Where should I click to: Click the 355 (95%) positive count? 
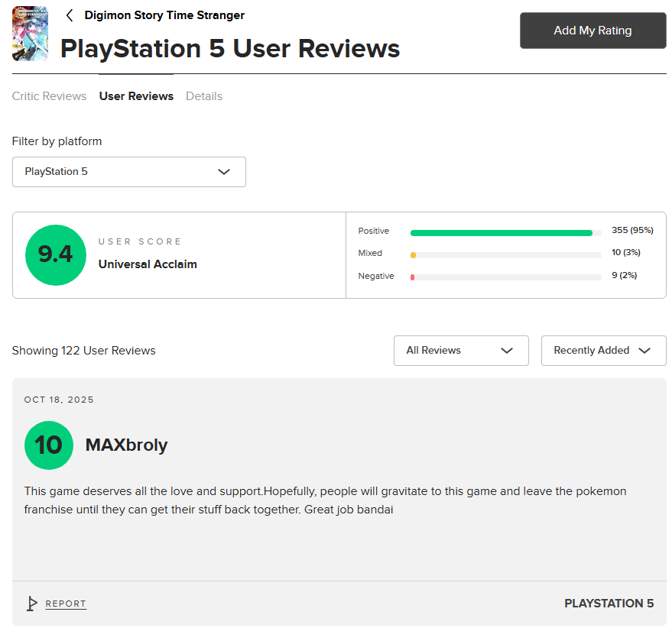(x=632, y=230)
